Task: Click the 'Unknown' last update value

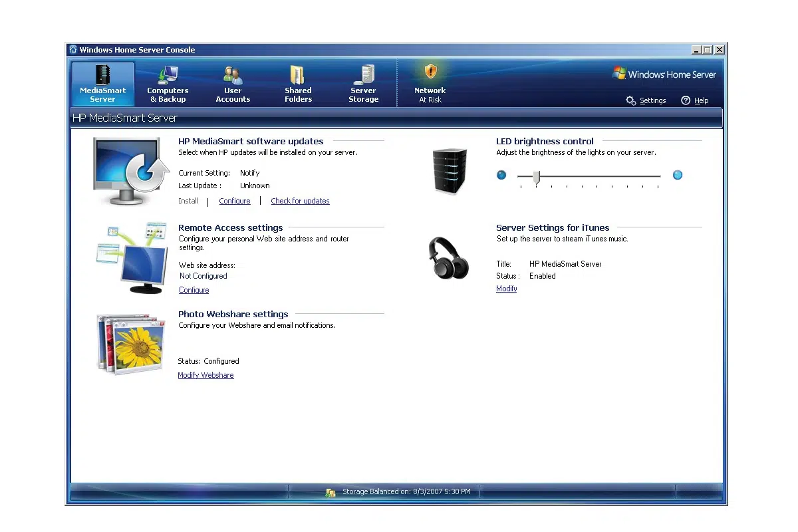Action: (x=255, y=186)
